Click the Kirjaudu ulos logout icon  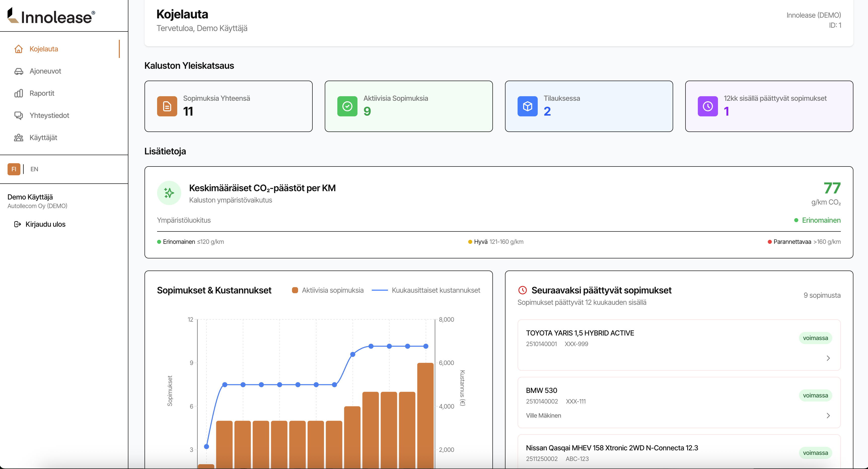click(x=18, y=224)
